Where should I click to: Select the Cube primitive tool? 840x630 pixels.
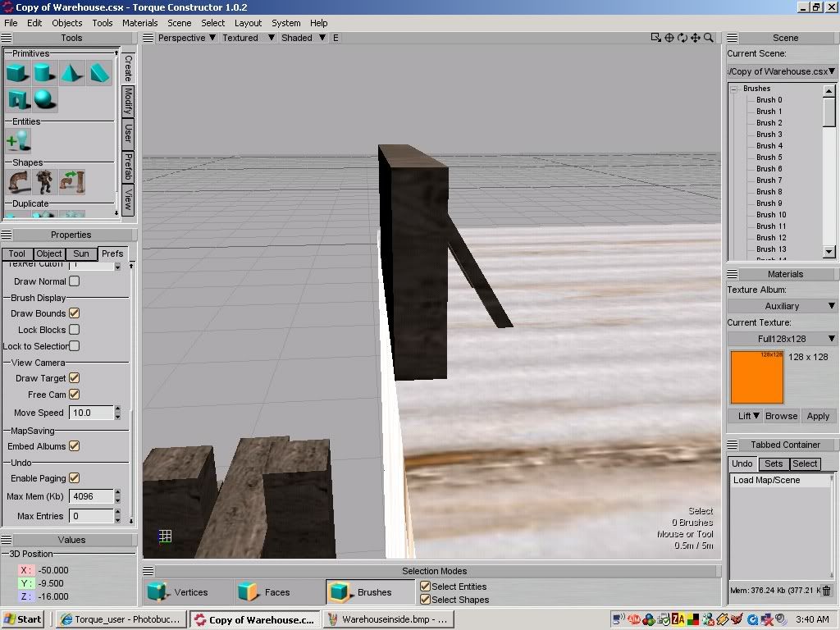coord(17,73)
